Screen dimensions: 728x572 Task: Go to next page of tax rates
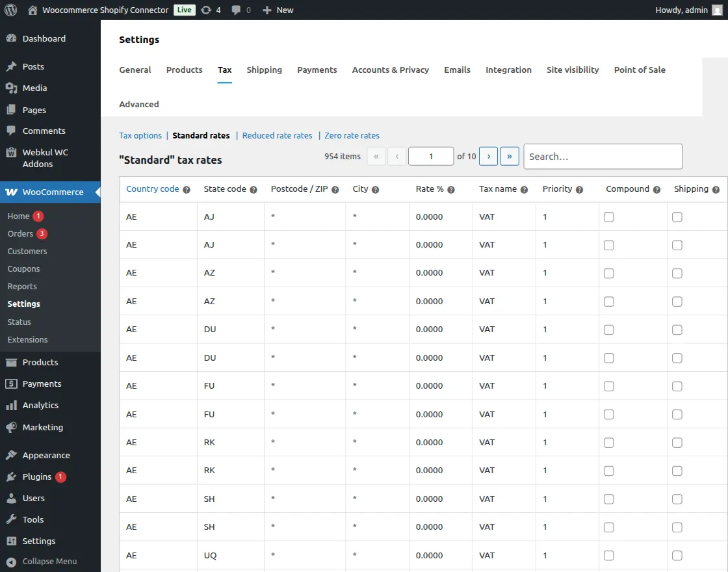(x=488, y=156)
